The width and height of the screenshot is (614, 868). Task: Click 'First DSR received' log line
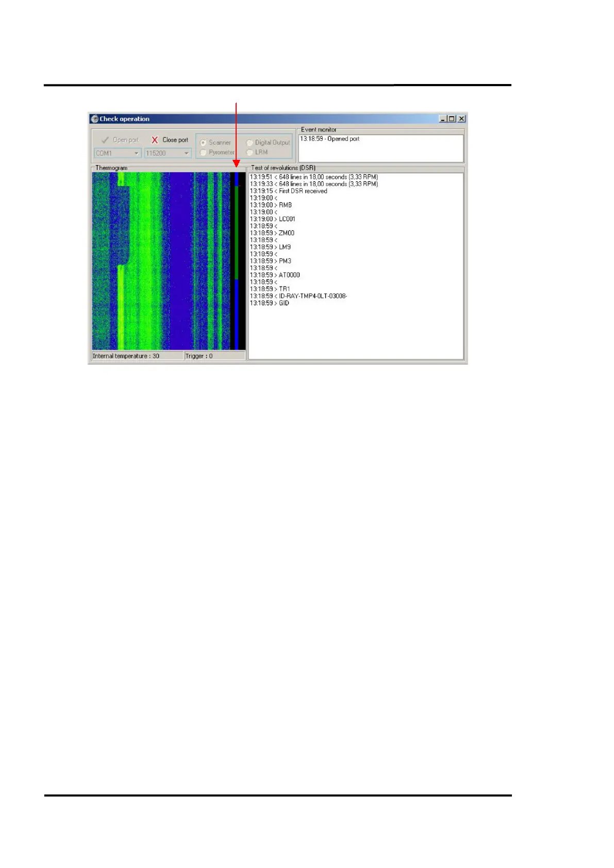pos(289,191)
